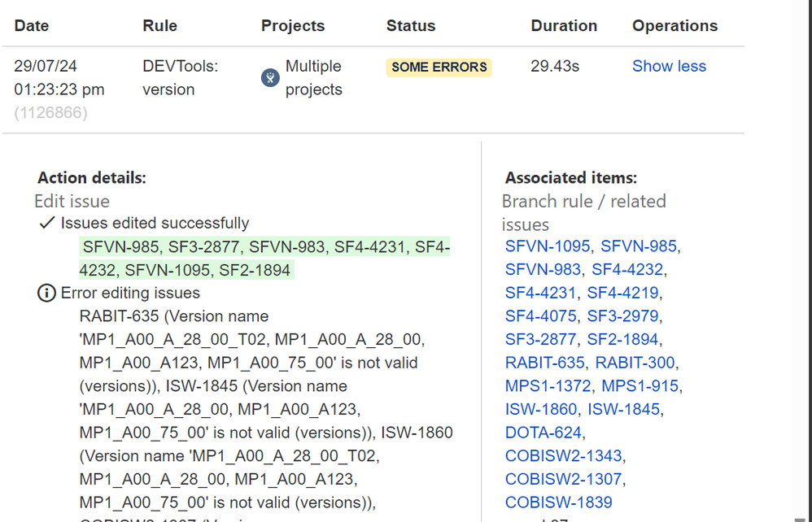Open associated issue RABIT-635 link

pyautogui.click(x=545, y=363)
